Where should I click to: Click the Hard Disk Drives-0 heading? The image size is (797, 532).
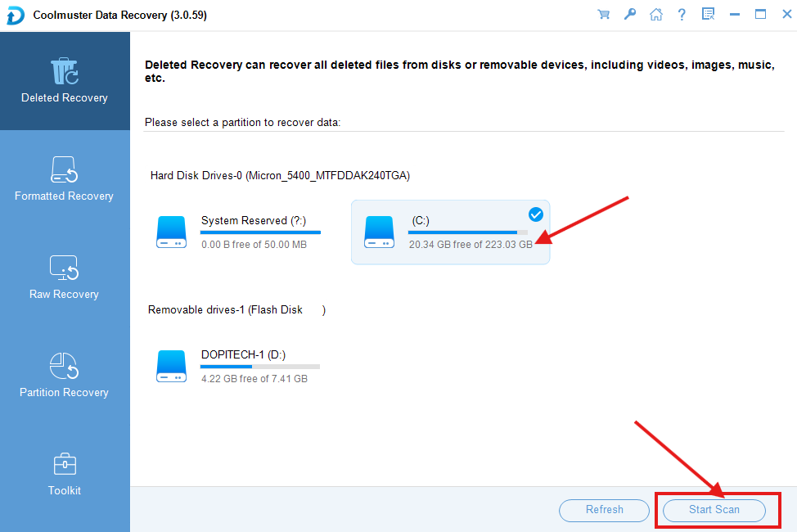[280, 175]
